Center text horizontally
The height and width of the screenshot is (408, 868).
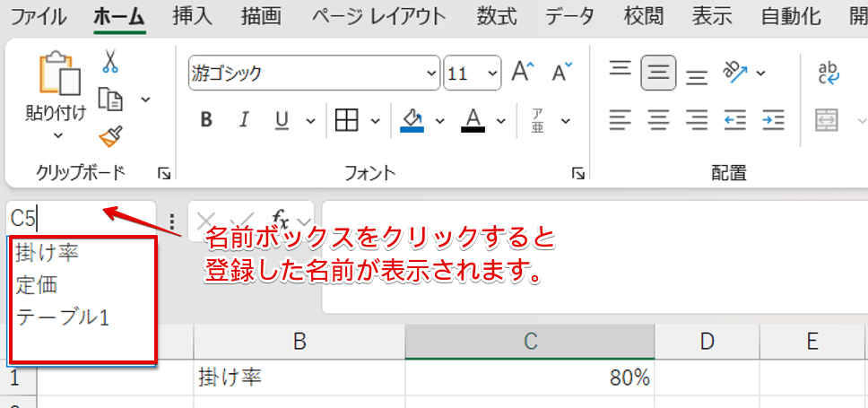pos(658,119)
